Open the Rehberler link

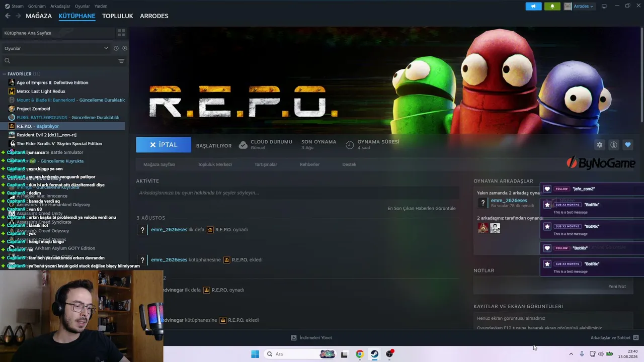click(309, 164)
